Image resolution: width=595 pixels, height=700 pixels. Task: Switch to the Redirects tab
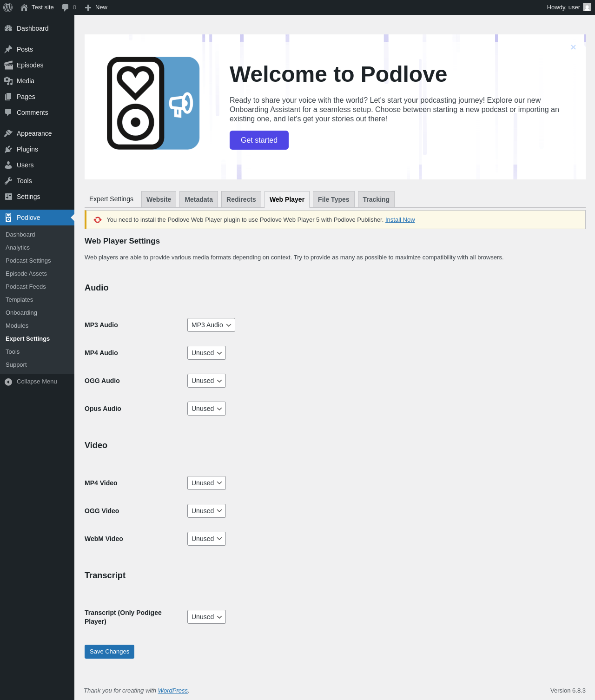click(241, 199)
